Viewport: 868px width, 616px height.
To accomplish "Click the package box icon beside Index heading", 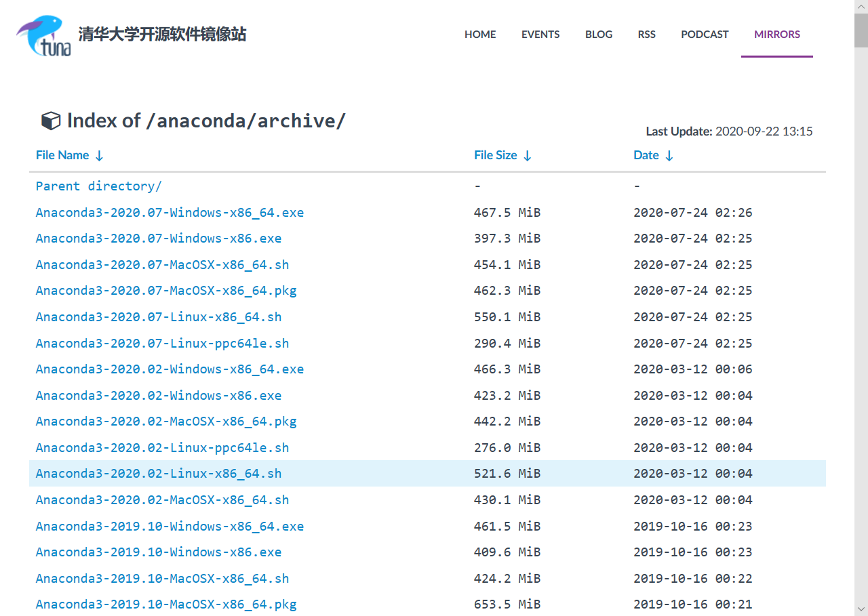I will coord(50,120).
